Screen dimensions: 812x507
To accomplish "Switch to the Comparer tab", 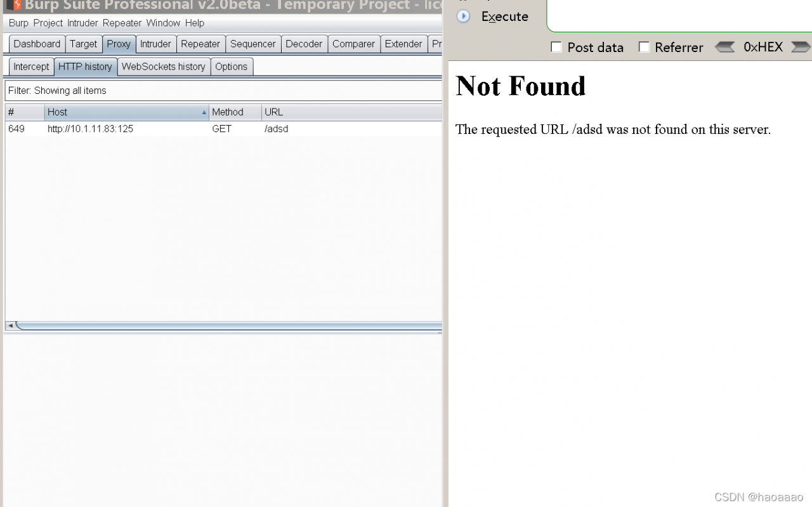I will click(x=353, y=44).
